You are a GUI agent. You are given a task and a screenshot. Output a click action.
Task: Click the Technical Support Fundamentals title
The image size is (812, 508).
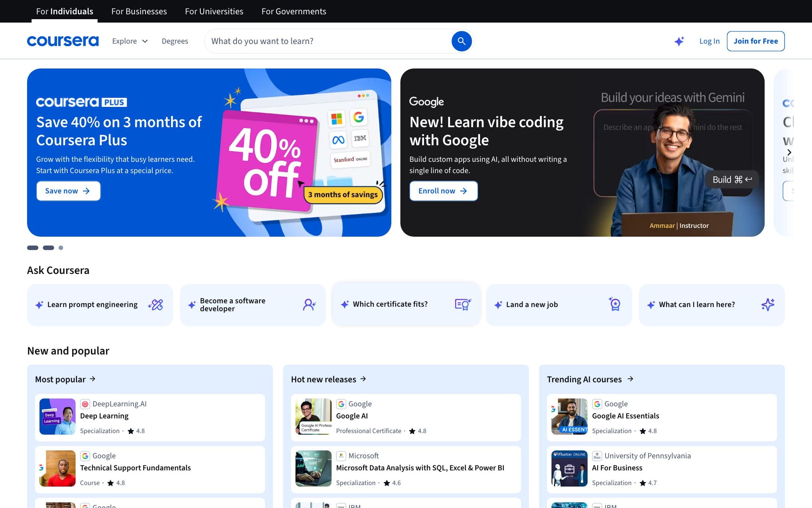tap(135, 468)
